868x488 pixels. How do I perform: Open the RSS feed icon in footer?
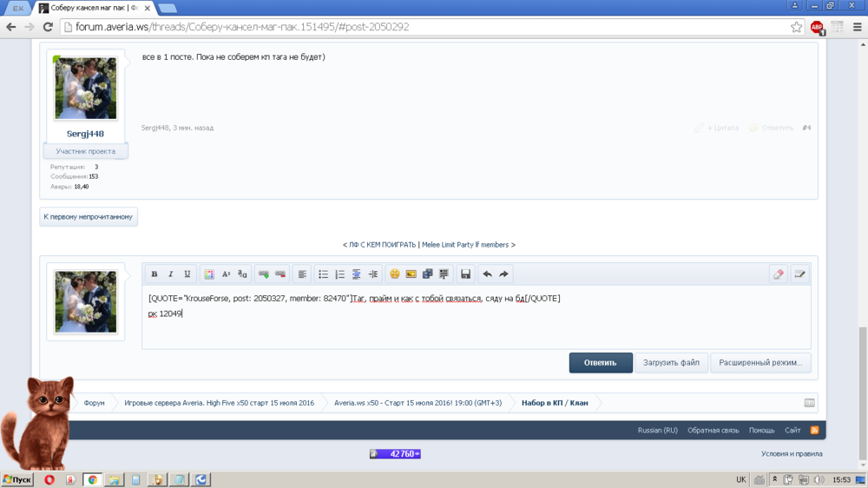point(814,430)
